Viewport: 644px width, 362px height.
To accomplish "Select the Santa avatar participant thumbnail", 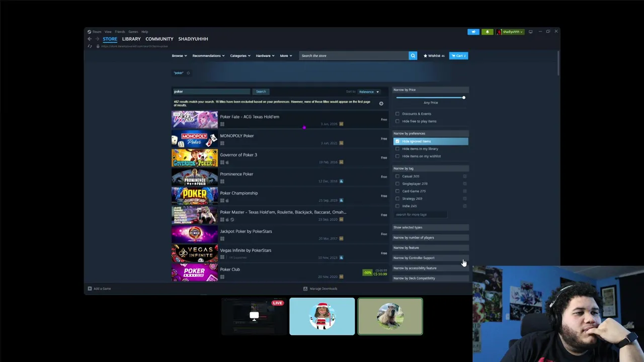I will click(322, 316).
